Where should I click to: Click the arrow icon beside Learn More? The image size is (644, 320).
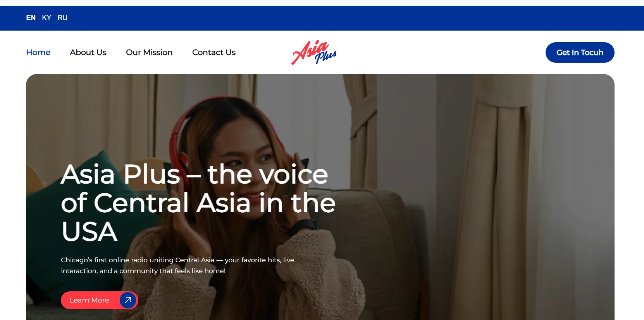128,300
